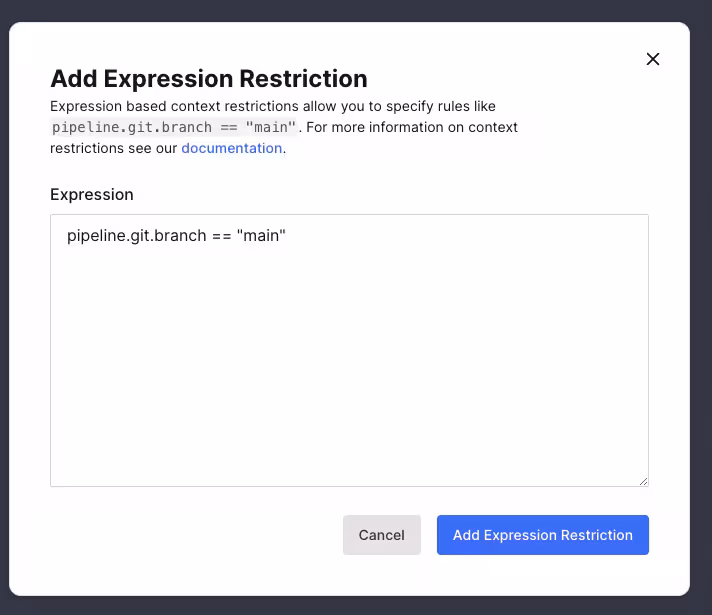The width and height of the screenshot is (712, 615).
Task: Confirm with Add Expression Restriction button
Action: click(x=542, y=535)
